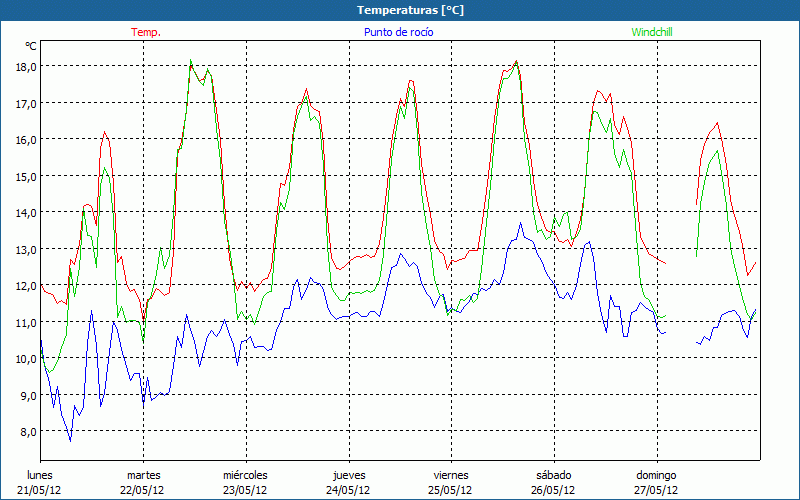
Task: Click the 8,0 y-axis value
Action: point(25,432)
